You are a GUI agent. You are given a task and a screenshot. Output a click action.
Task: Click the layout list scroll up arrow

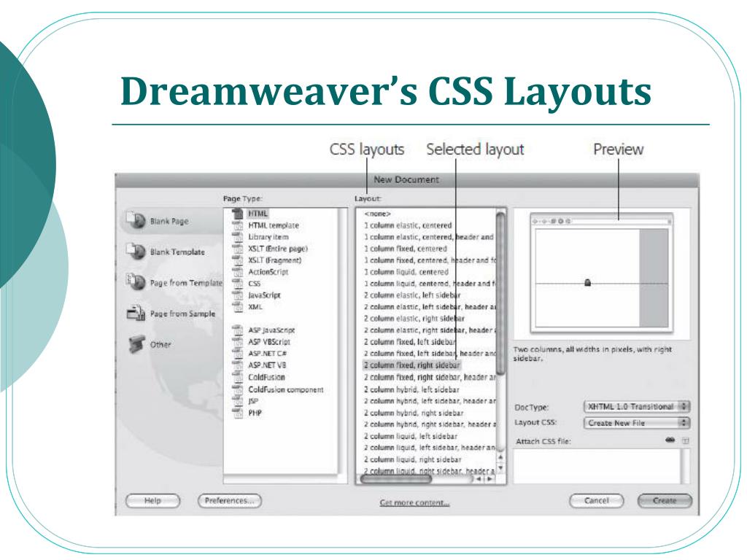[500, 458]
